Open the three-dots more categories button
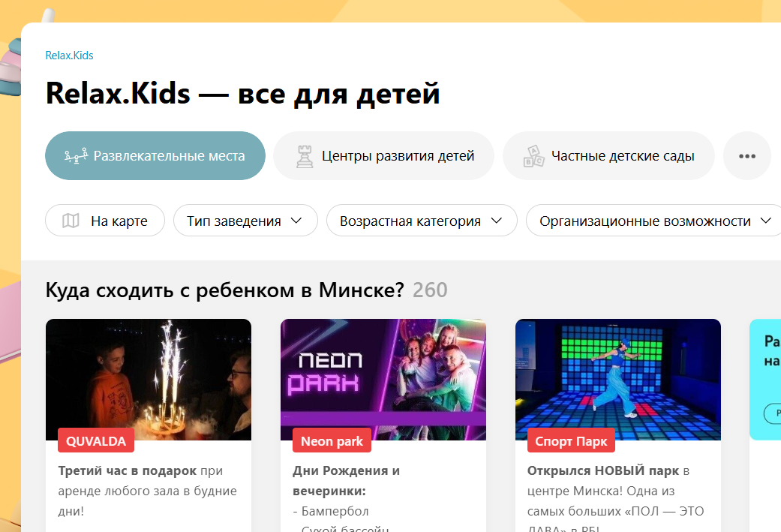Screen dimensions: 781x532 [746, 156]
